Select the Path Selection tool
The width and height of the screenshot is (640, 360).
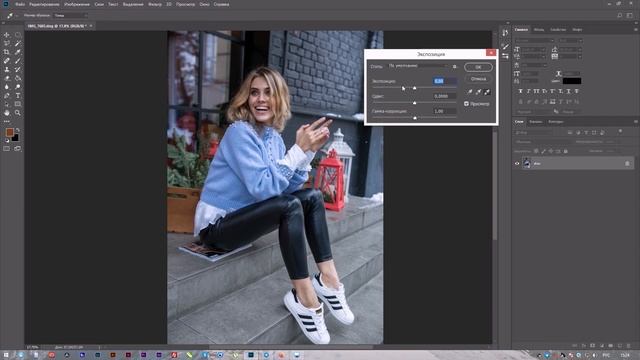click(7, 104)
